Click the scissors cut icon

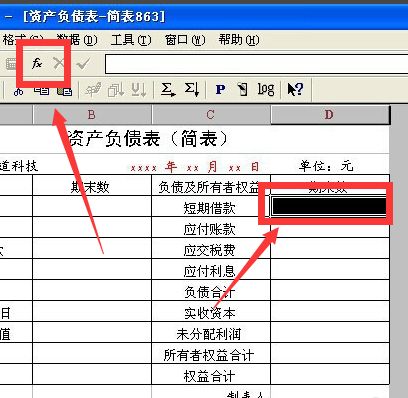[18, 91]
